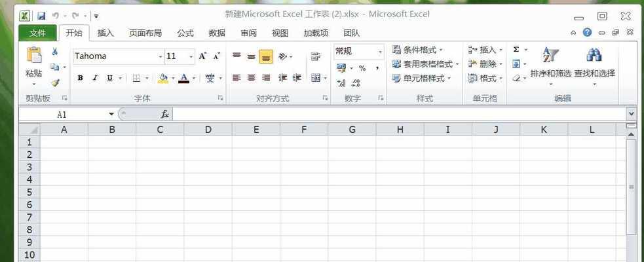Toggle align text right
The image size is (644, 262).
click(x=266, y=77)
